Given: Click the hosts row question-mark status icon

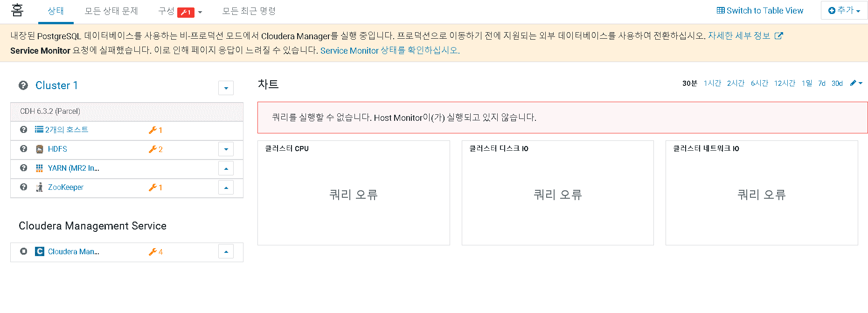Looking at the screenshot, I should [24, 130].
